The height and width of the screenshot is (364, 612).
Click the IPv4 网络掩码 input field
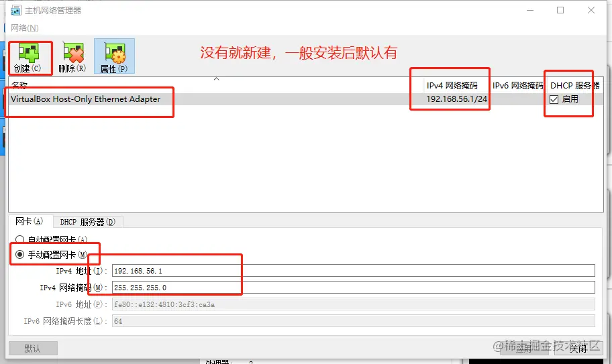tap(353, 287)
